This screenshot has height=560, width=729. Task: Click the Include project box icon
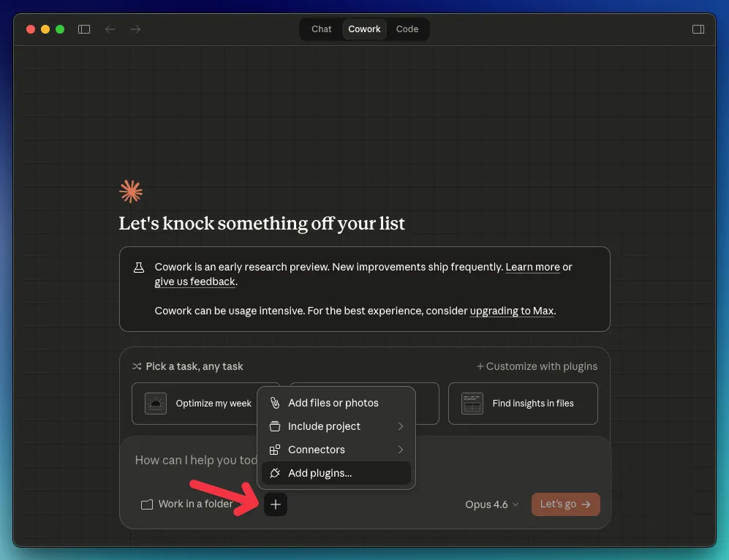275,426
